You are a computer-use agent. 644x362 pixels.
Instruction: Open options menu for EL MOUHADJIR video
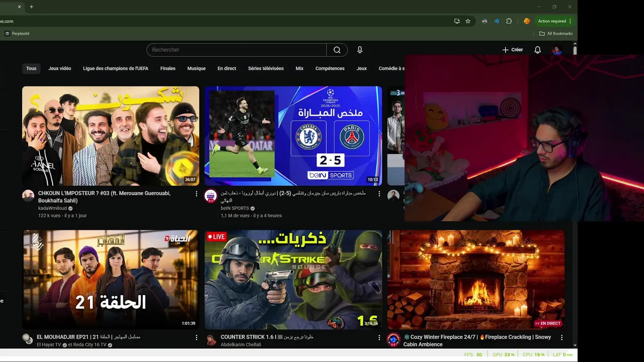point(197,337)
